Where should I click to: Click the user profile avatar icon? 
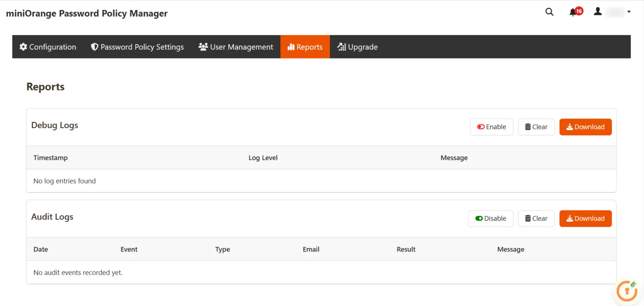point(597,12)
